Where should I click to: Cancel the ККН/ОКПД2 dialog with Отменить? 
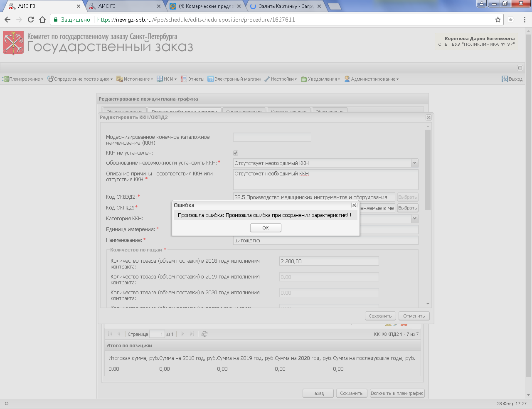coord(414,316)
